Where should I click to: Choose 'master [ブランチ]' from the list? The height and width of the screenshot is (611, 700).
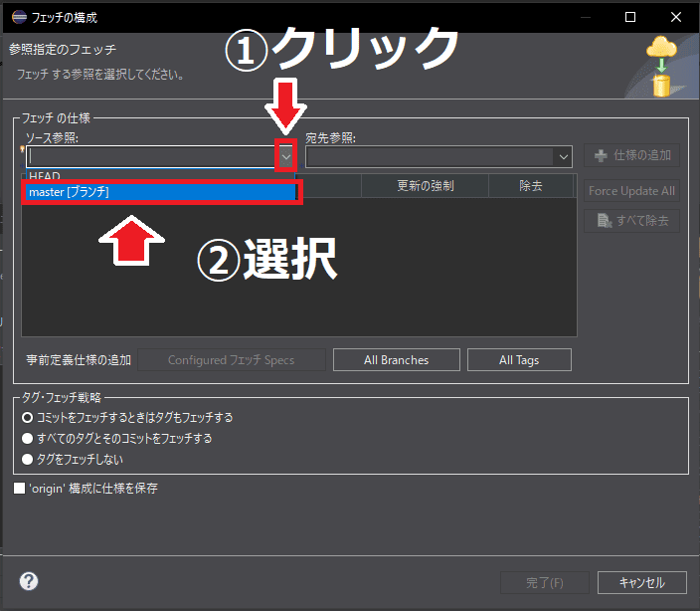tap(160, 192)
